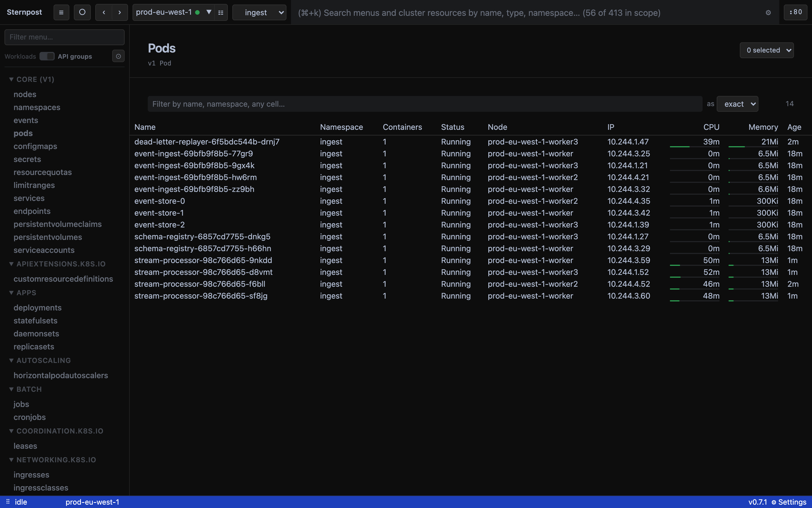
Task: Open events in the sidebar
Action: pyautogui.click(x=26, y=120)
